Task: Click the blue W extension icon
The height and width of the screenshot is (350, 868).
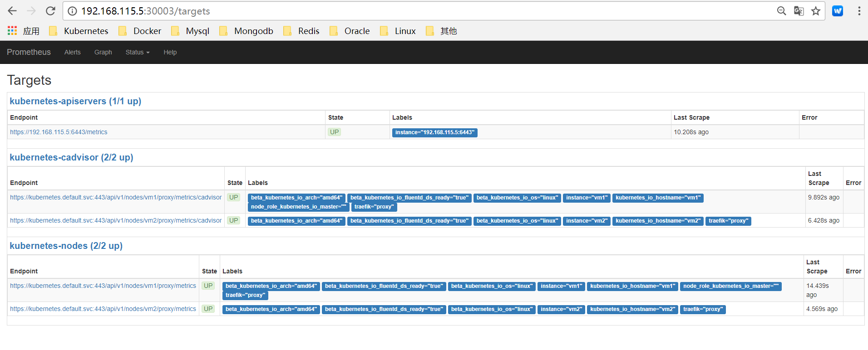Action: tap(838, 11)
